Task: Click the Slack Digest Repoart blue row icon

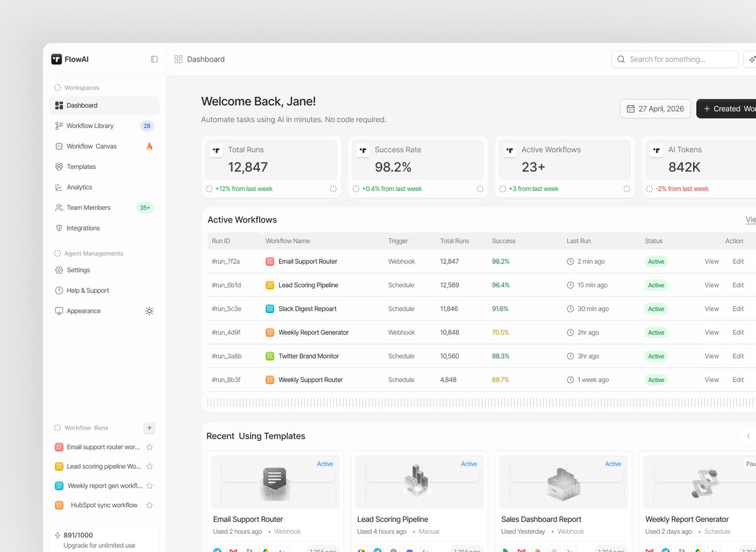Action: tap(270, 309)
